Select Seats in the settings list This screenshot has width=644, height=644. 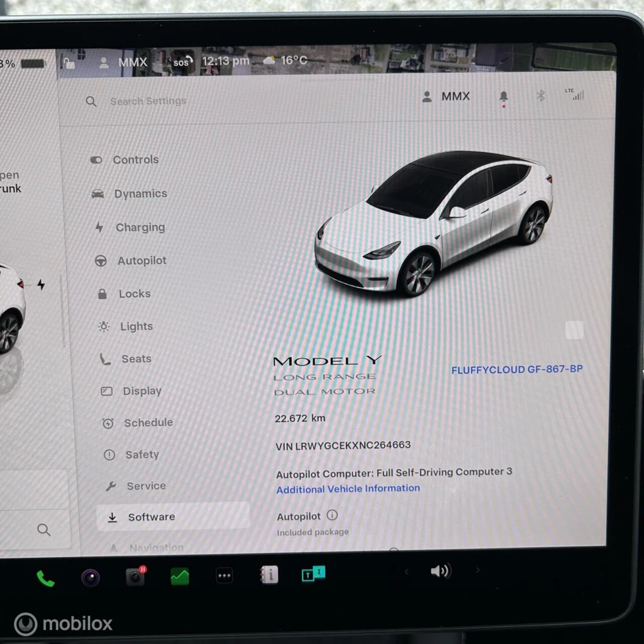tap(126, 358)
